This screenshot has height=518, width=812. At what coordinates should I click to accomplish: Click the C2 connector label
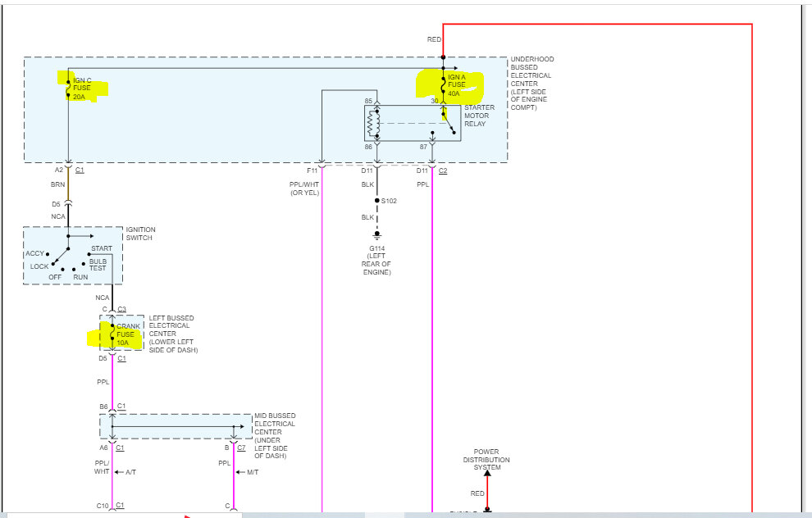pos(443,170)
